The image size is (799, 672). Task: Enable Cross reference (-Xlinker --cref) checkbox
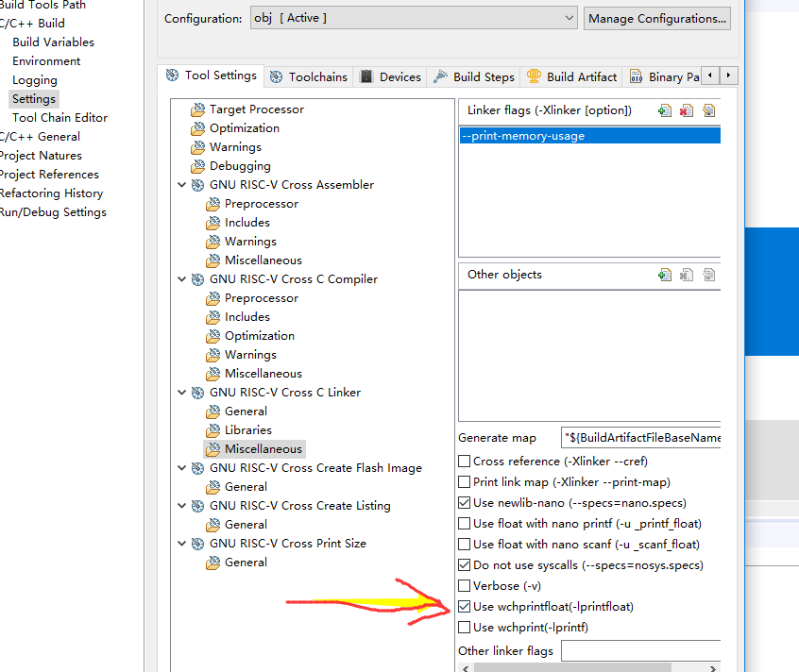(464, 462)
